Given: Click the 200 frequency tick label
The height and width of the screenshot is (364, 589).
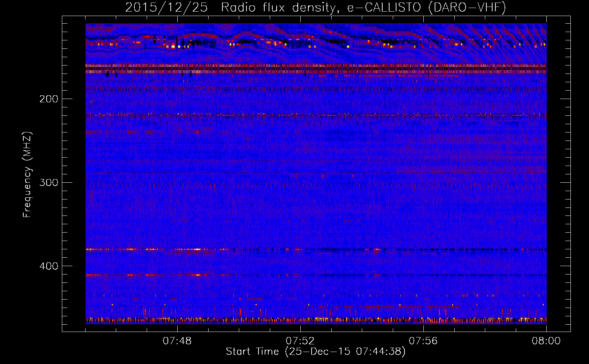Looking at the screenshot, I should click(49, 99).
